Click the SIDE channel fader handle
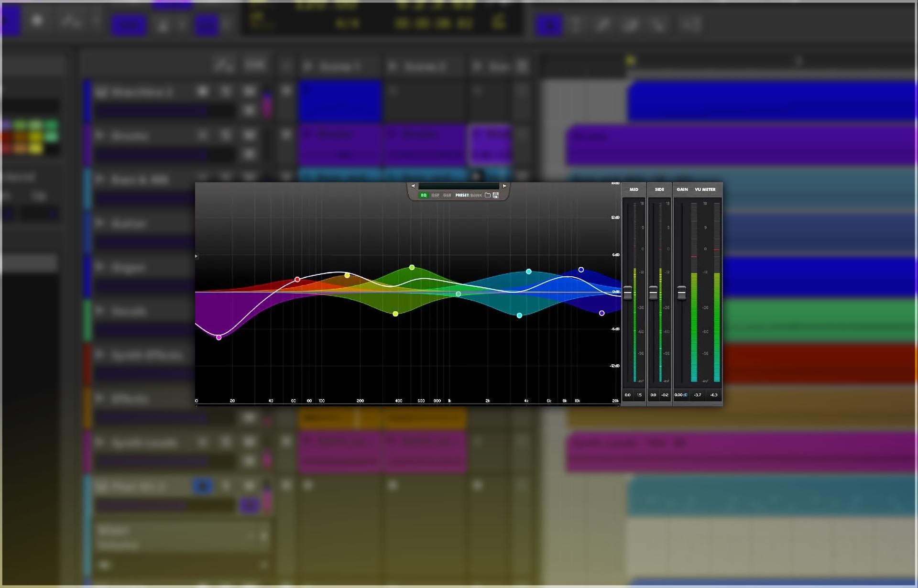 coord(653,293)
